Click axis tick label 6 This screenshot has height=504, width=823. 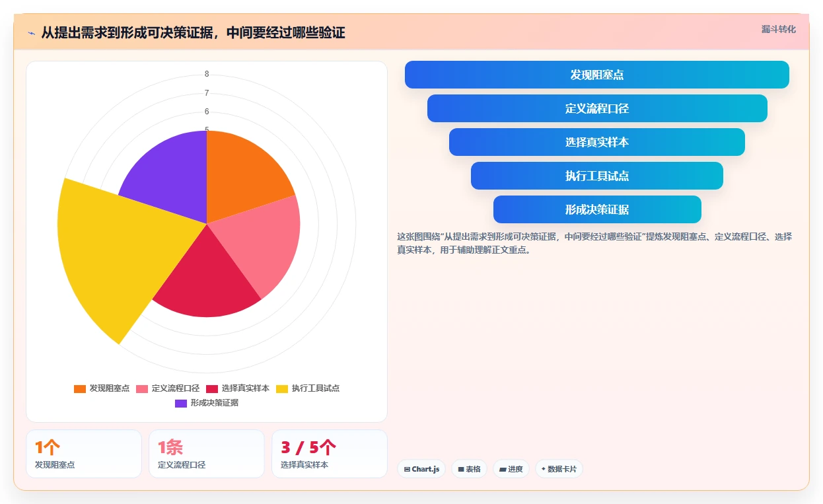point(207,112)
